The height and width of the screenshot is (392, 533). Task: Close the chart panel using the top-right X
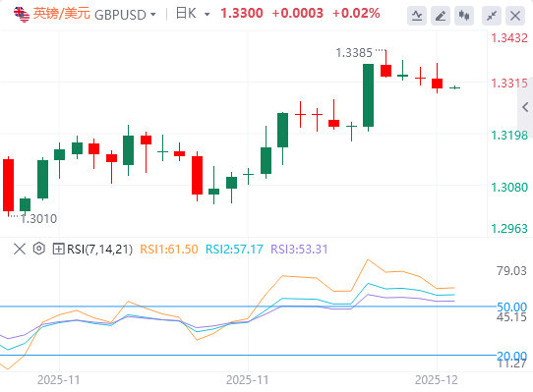[x=515, y=16]
